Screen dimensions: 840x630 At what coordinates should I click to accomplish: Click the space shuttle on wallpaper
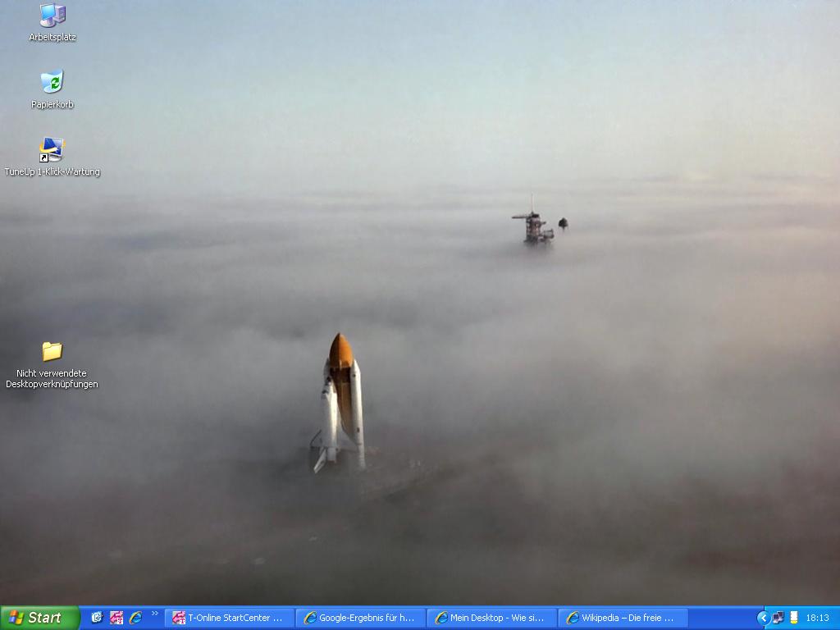340,402
